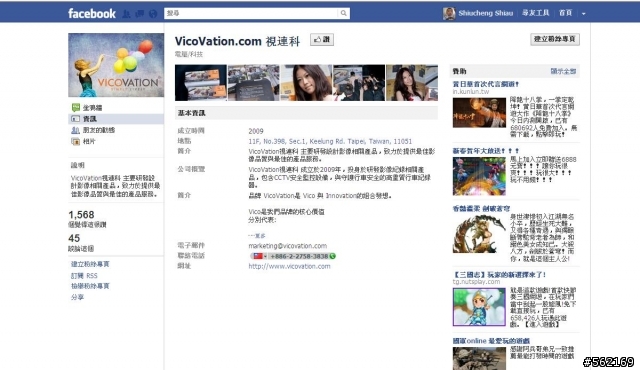Focus the Facebook search field
640x370 pixels.
coord(251,13)
